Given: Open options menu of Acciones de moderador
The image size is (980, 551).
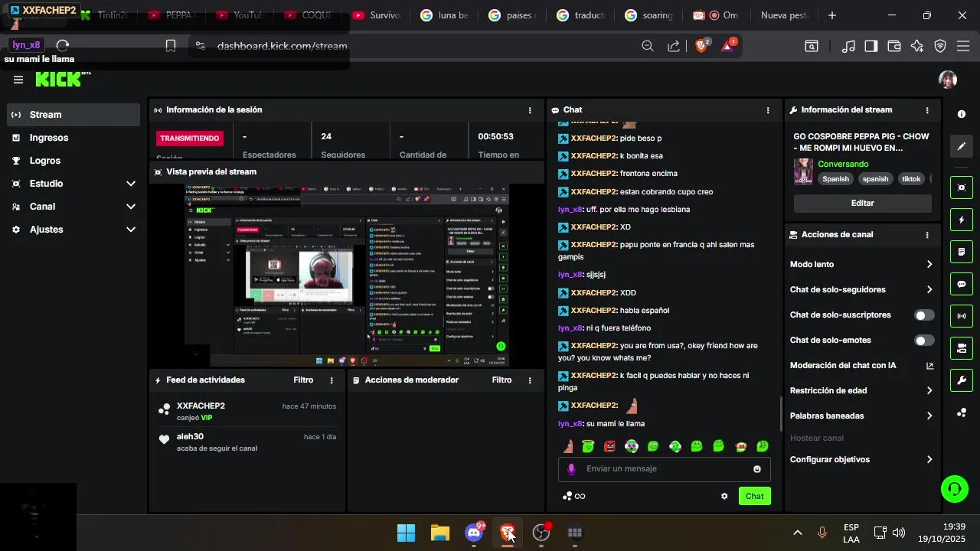Looking at the screenshot, I should pos(530,380).
